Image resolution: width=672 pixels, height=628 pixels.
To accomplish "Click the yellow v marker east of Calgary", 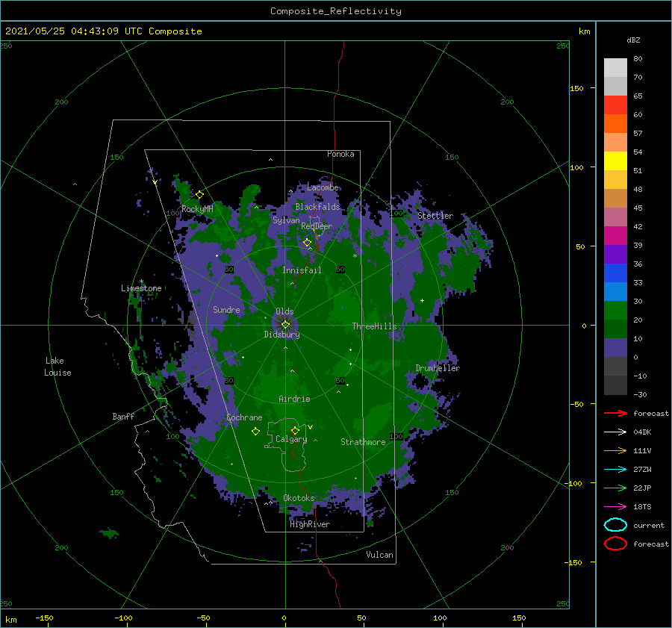I will pos(310,427).
